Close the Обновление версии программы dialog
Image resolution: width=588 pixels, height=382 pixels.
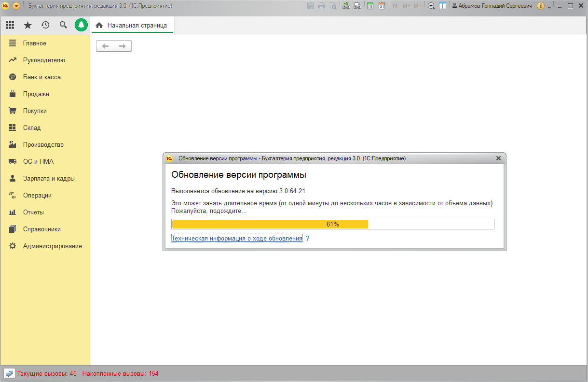pyautogui.click(x=499, y=158)
